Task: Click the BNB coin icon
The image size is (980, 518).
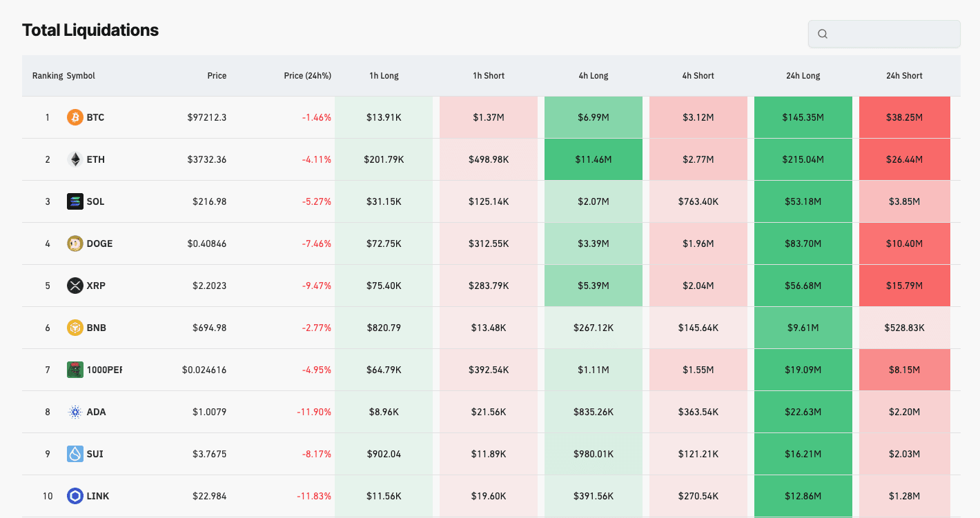Action: pos(75,328)
